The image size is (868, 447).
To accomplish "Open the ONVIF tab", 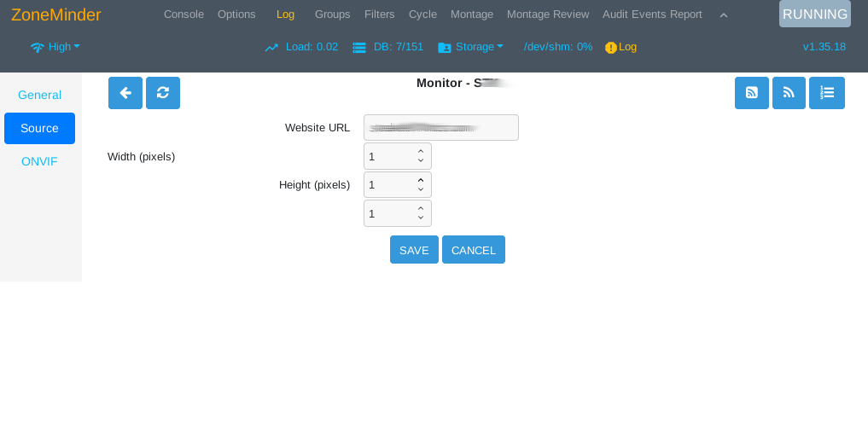I will point(39,161).
